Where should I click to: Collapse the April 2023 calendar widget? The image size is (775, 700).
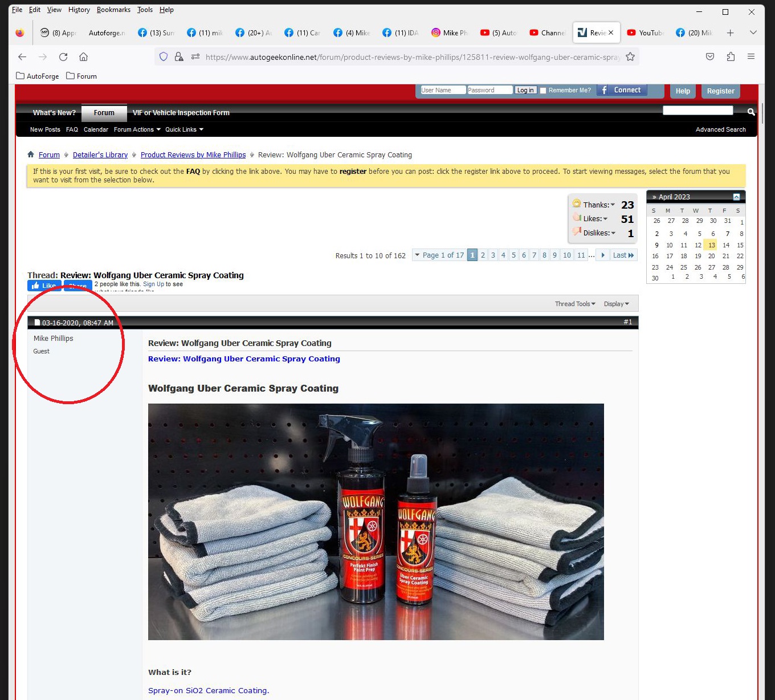(x=736, y=197)
